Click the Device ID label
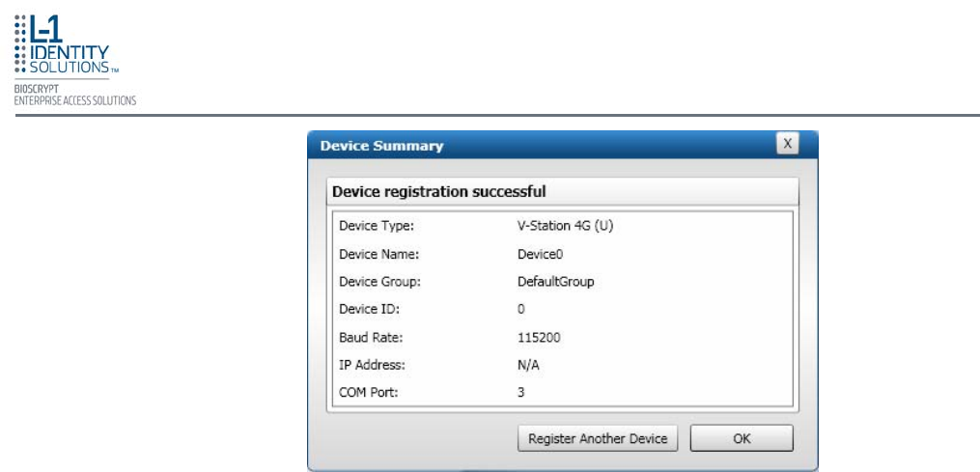Viewport: 980px width, 472px height. pos(369,310)
